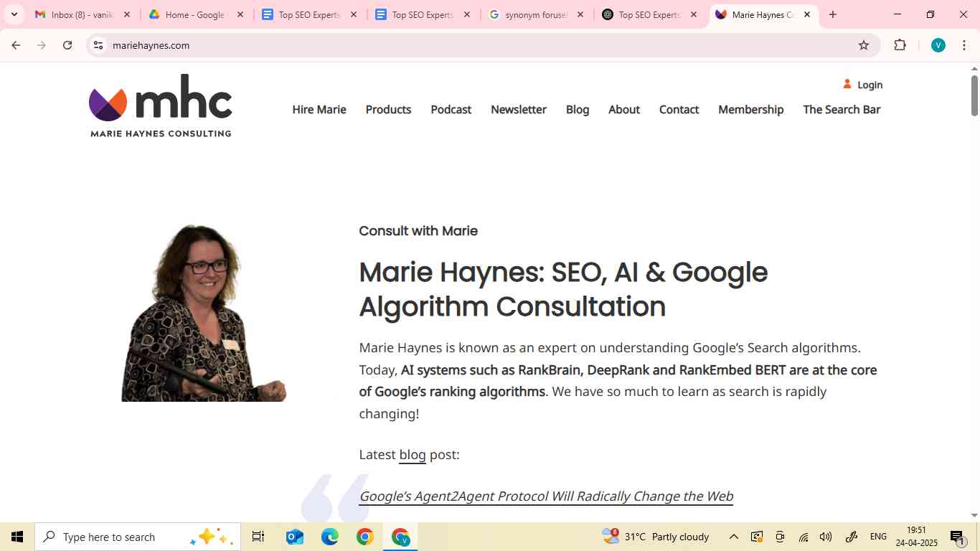Image resolution: width=980 pixels, height=551 pixels.
Task: Switch to the synonym search tab
Action: (x=534, y=14)
